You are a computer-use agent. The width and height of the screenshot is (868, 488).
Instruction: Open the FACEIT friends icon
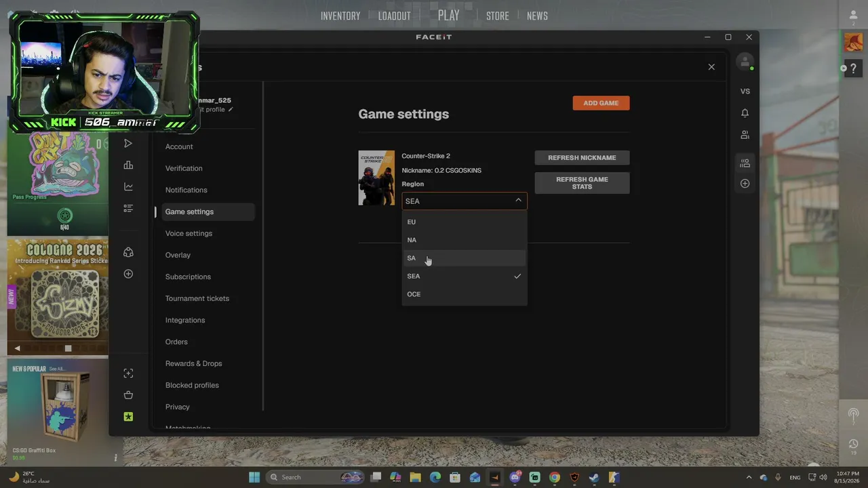click(745, 135)
